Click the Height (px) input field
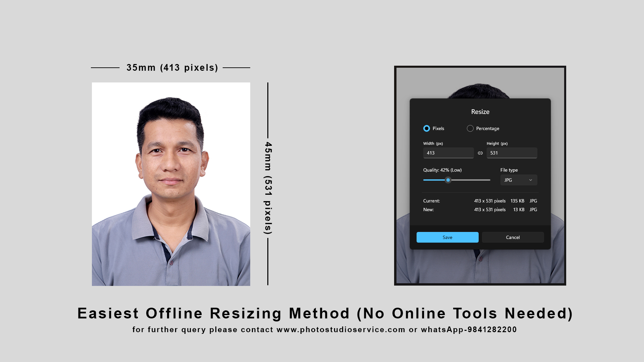This screenshot has width=644, height=362. click(512, 153)
